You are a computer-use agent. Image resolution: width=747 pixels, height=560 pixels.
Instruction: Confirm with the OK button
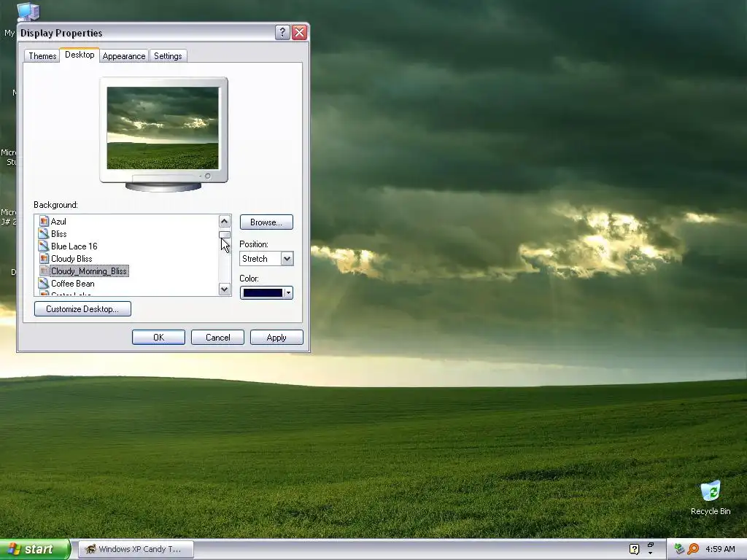[x=158, y=337]
